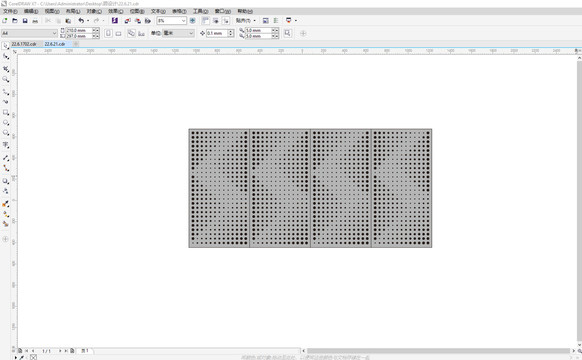582x360 pixels.
Task: Switch to the 22.6.1702.cdr document tab
Action: coord(24,44)
